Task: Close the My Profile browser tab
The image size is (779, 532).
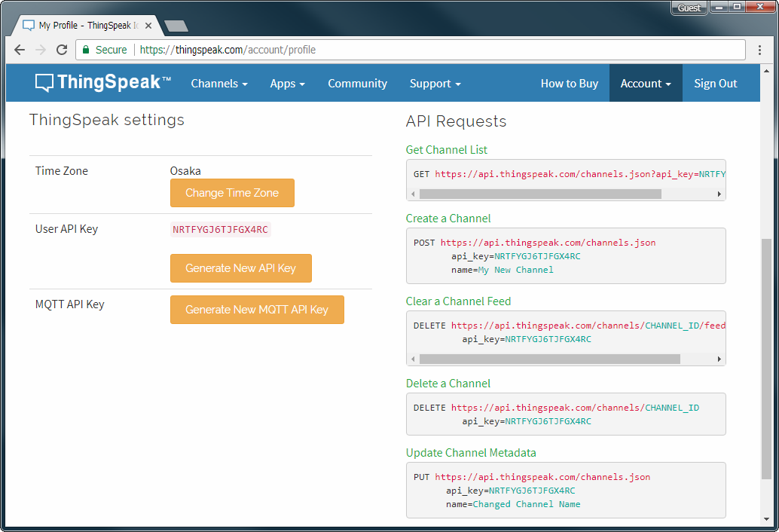Action: click(148, 26)
